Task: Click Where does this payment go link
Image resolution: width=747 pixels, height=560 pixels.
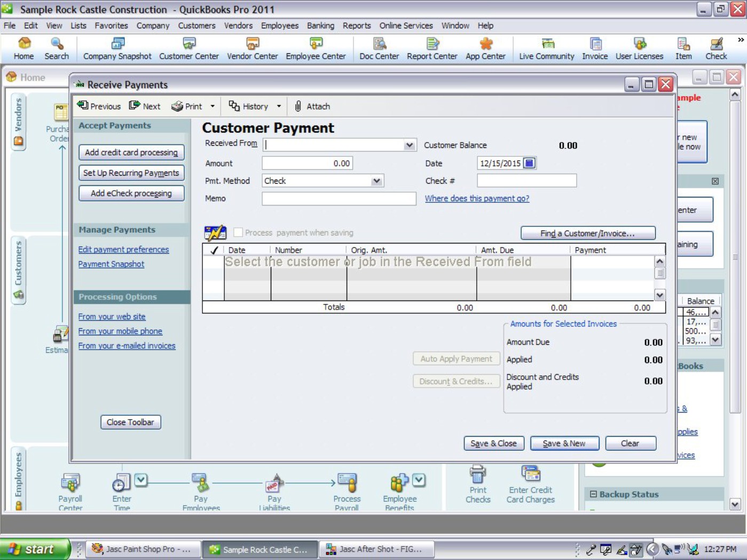Action: [477, 199]
